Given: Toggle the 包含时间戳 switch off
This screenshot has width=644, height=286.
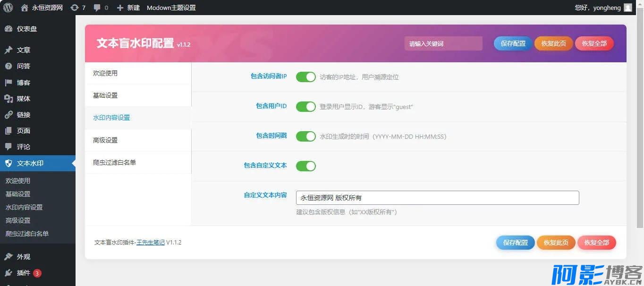Looking at the screenshot, I should pos(305,136).
